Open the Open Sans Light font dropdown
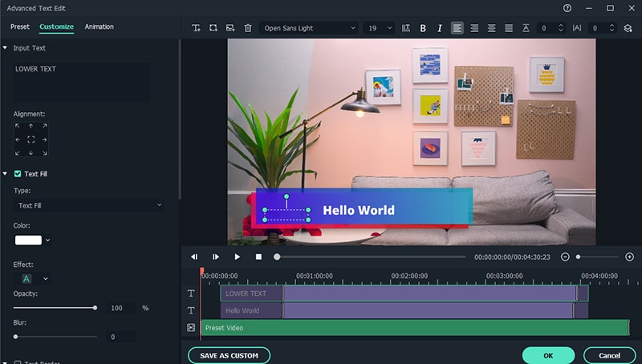 tap(309, 28)
